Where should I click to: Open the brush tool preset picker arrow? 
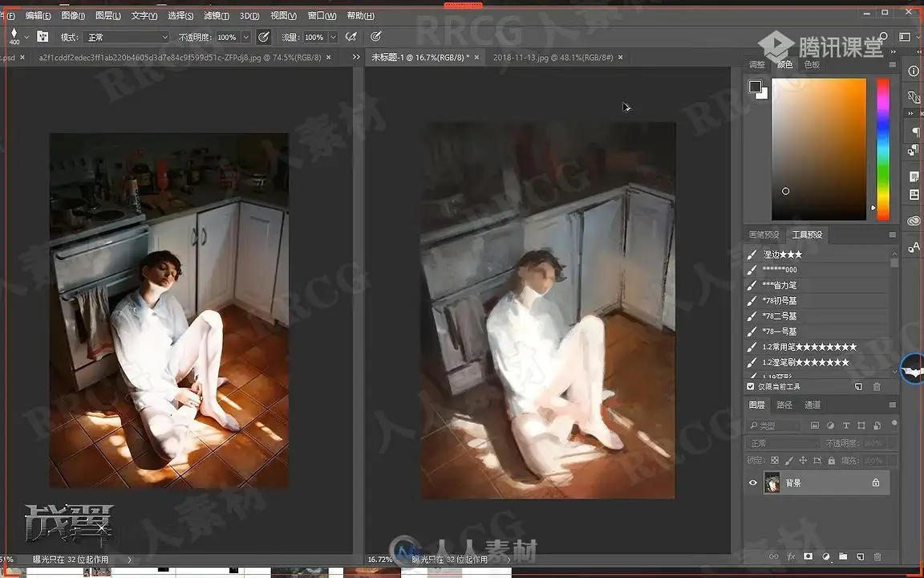point(26,37)
